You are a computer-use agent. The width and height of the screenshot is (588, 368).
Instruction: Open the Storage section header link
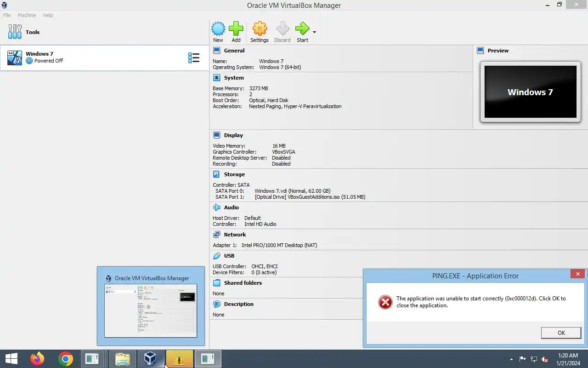(x=234, y=174)
